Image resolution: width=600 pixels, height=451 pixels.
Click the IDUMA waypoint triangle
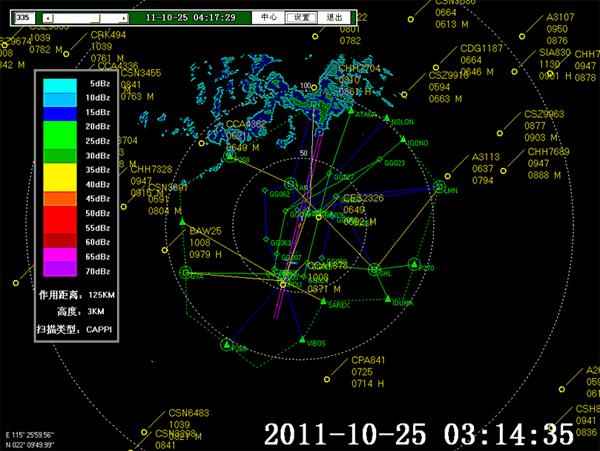[x=388, y=299]
